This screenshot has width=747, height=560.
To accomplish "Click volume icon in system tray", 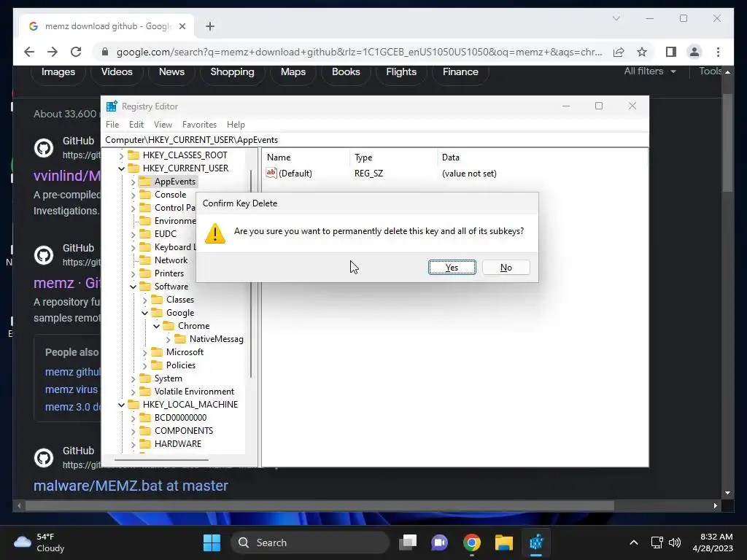I will click(675, 542).
